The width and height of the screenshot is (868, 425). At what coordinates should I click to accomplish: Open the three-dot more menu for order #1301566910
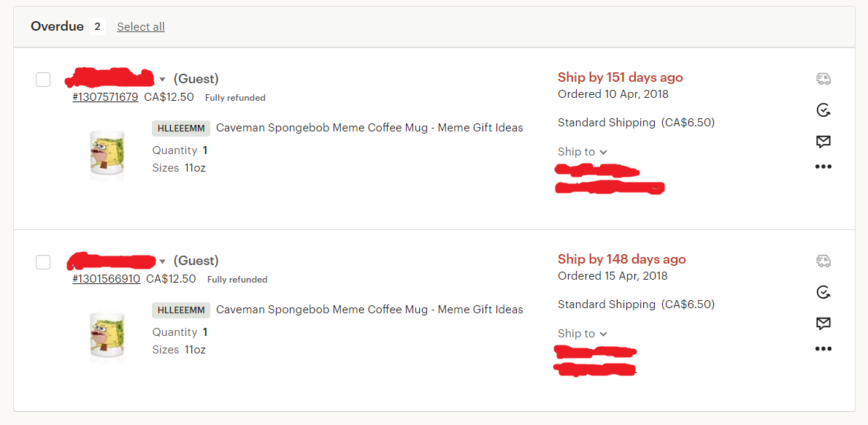click(823, 348)
